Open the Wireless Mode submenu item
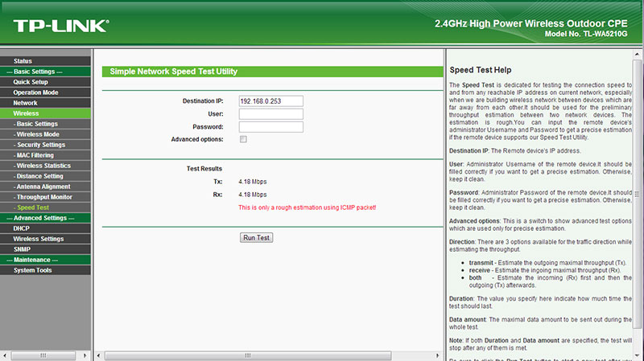The height and width of the screenshot is (361, 644). pos(38,134)
